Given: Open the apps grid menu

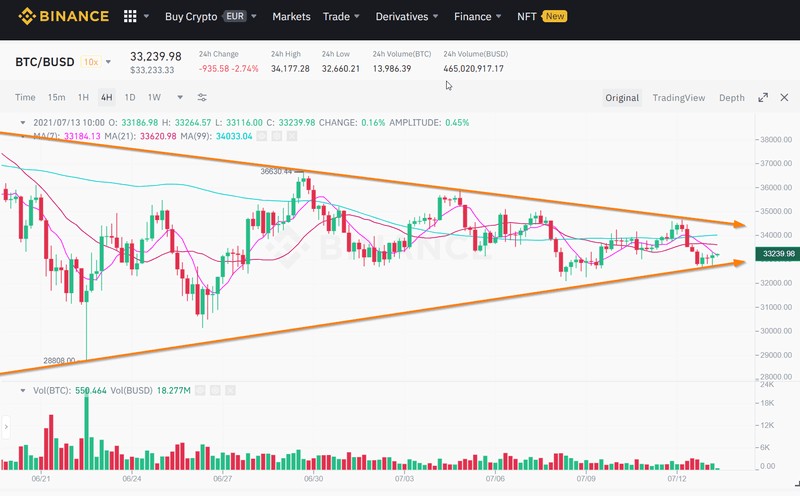Looking at the screenshot, I should pyautogui.click(x=130, y=17).
